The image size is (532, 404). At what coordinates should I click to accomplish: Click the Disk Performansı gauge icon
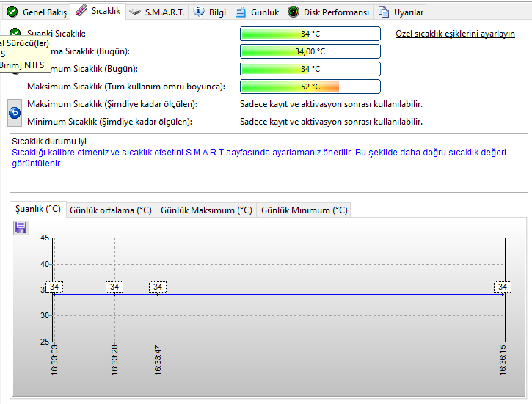294,12
